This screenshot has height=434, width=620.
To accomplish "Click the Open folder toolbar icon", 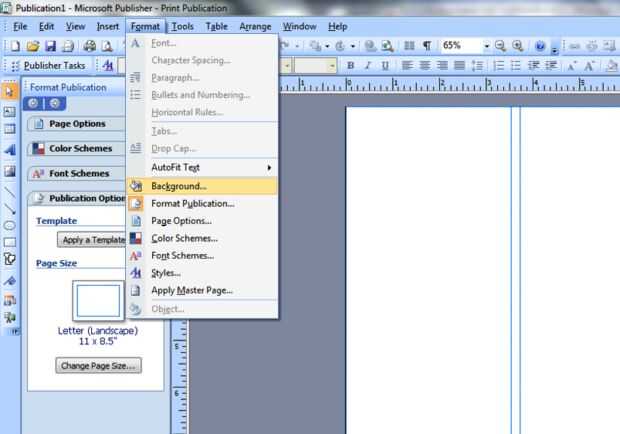I will (33, 46).
